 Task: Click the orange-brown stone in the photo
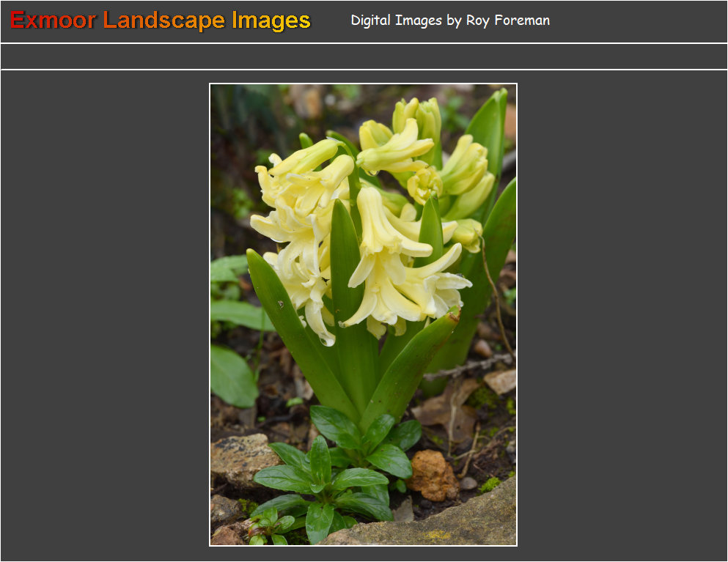click(x=432, y=475)
